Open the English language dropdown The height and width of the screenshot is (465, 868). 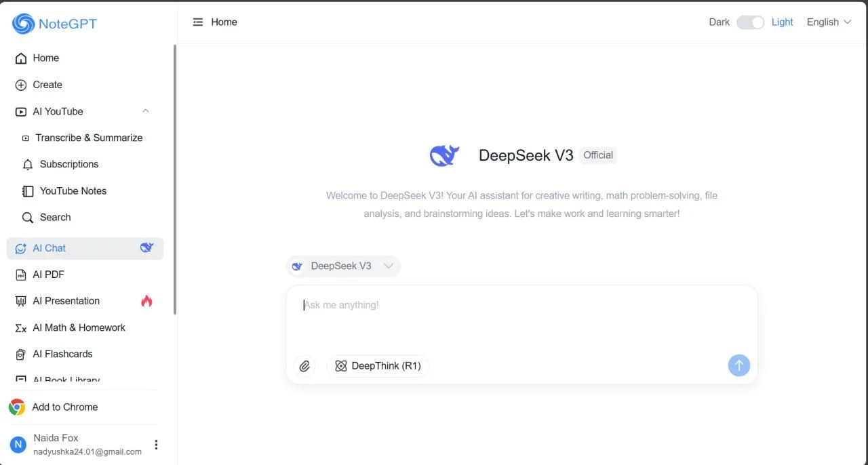[x=829, y=22]
